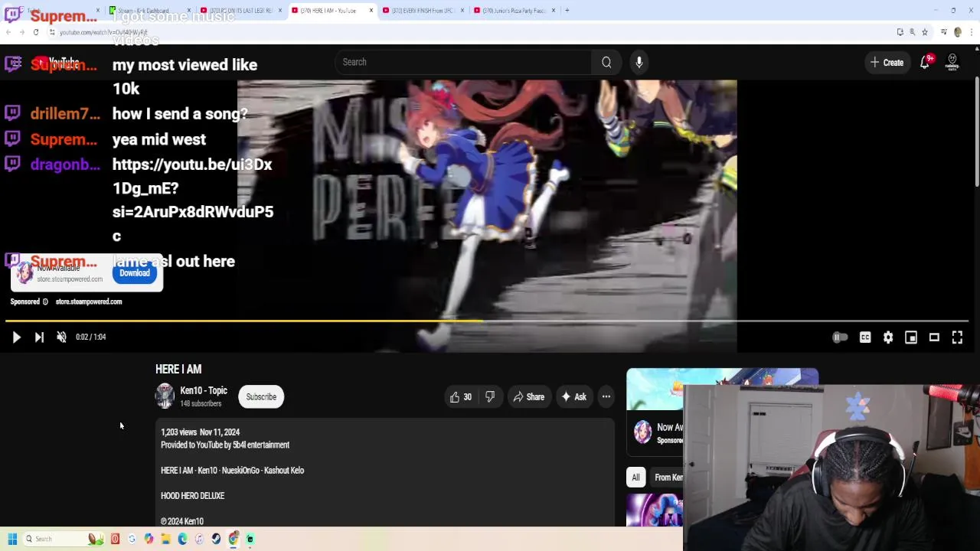Like the HERE I AM video

461,397
